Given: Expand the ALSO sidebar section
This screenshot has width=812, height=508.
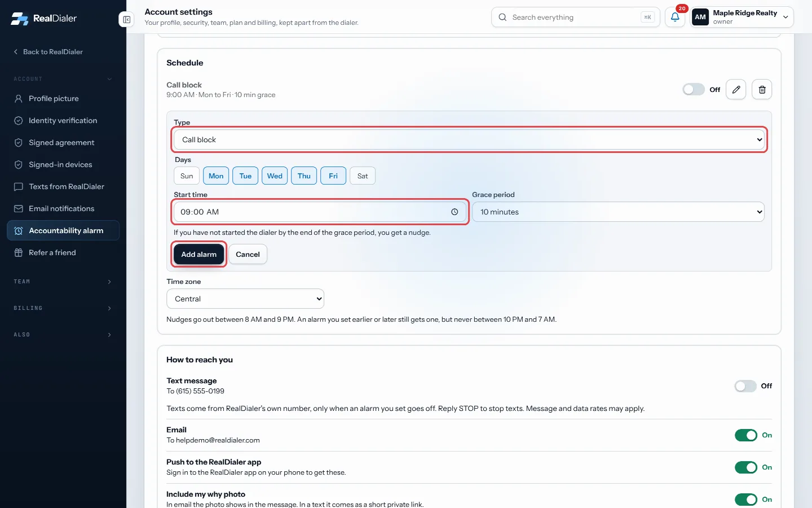Looking at the screenshot, I should click(63, 334).
